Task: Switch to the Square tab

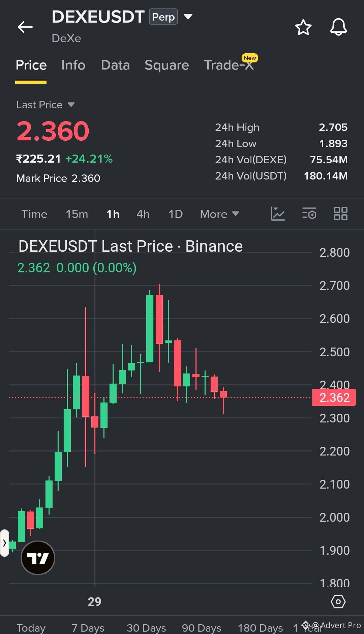Action: coord(166,65)
